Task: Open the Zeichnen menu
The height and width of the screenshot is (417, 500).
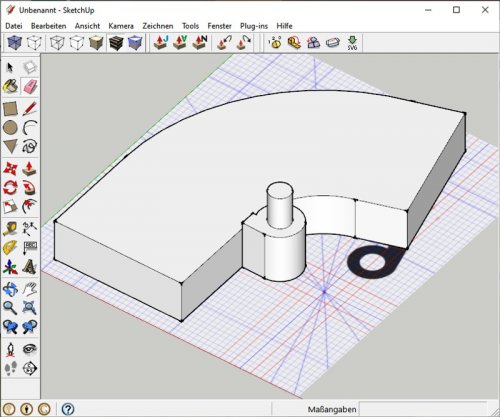Action: (158, 26)
